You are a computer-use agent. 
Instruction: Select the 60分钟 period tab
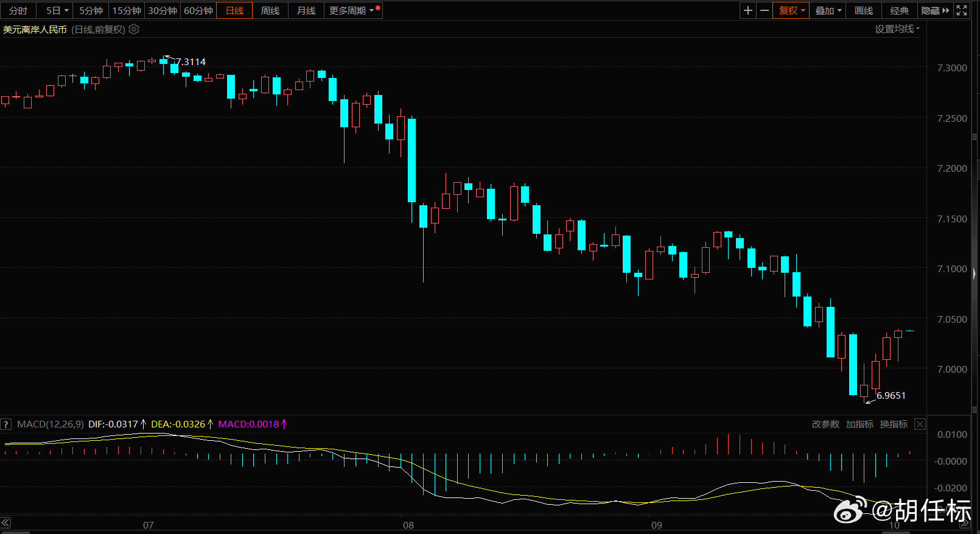click(x=198, y=10)
